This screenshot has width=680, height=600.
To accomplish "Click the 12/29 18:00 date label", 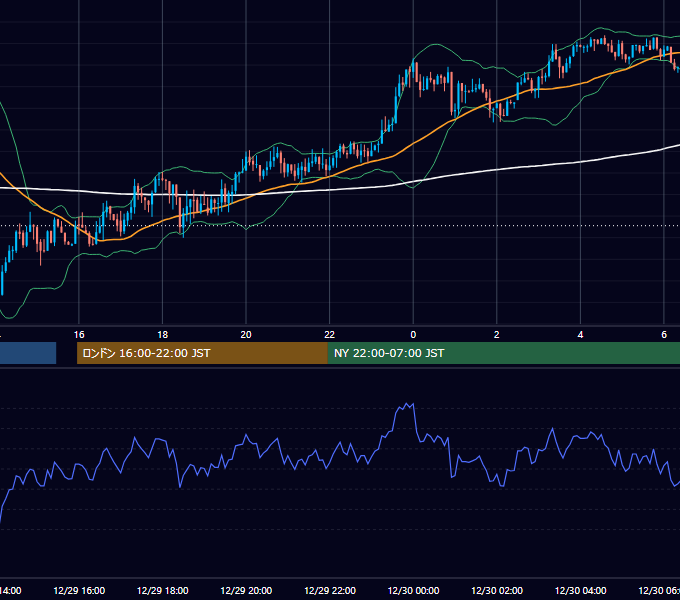I will 163,590.
